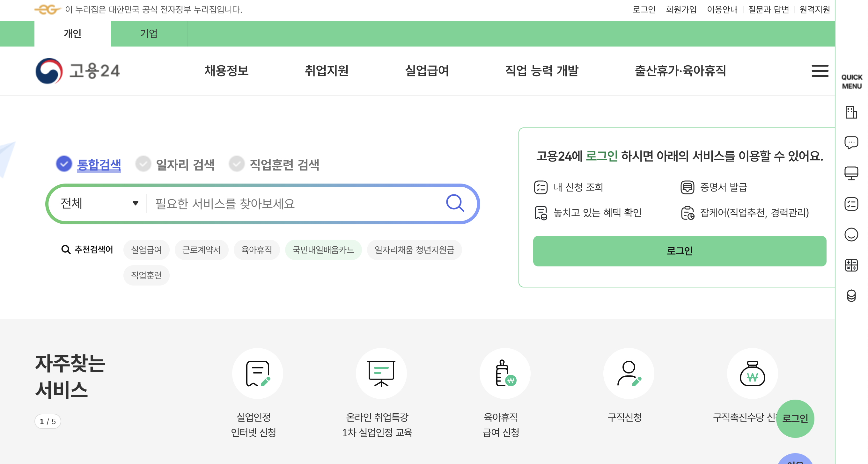Open the 채용정보 navigation menu
Viewport: 868px width, 464px height.
[x=226, y=71]
